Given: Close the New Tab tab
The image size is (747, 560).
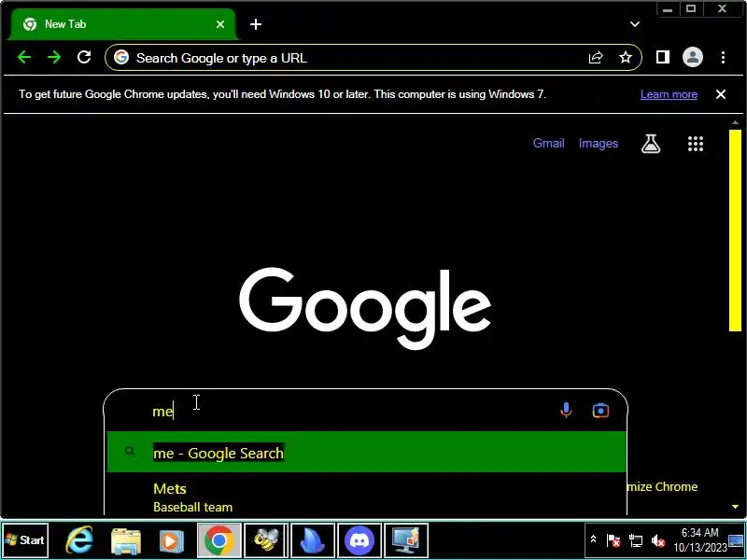Looking at the screenshot, I should (x=220, y=24).
